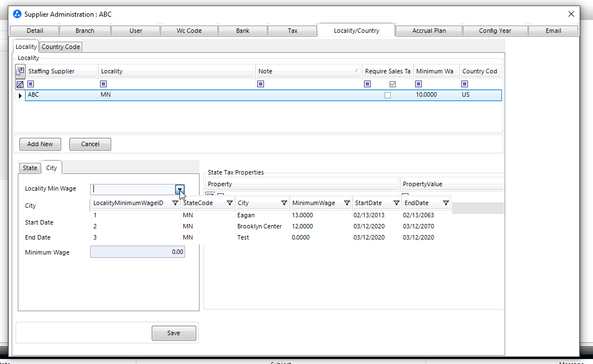Click the Locality column filter operator box
The width and height of the screenshot is (593, 364).
tap(103, 84)
